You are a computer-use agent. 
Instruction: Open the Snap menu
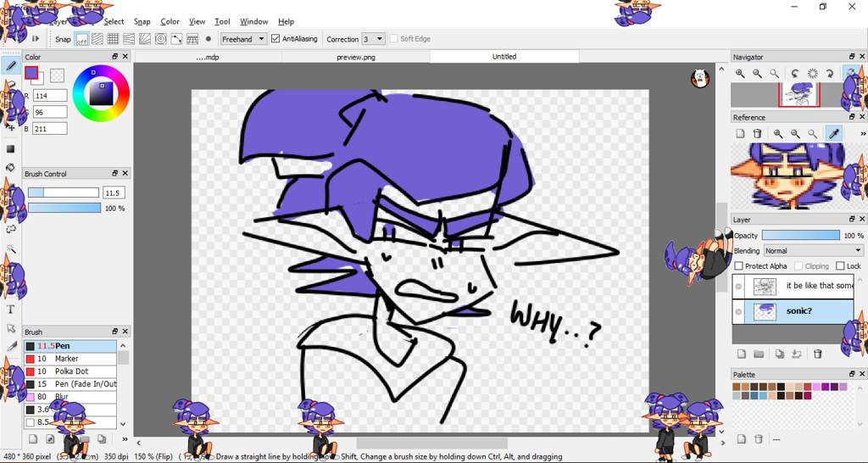pos(142,21)
